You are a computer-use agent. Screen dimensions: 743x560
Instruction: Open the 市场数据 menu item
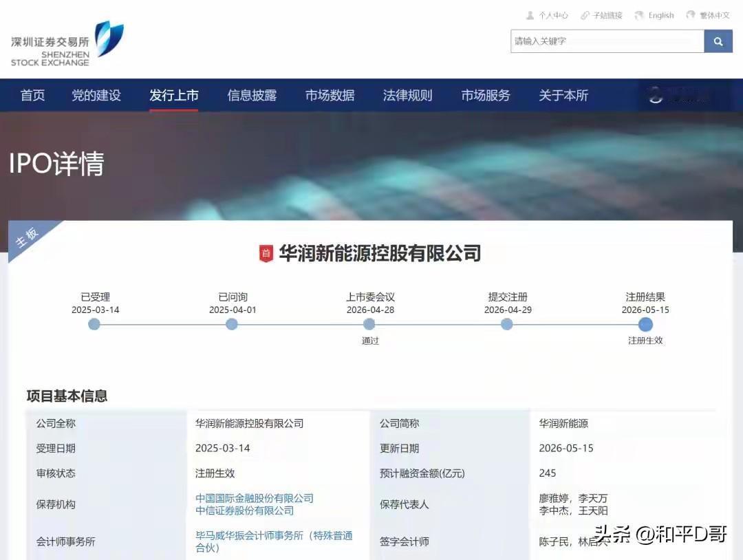[x=330, y=95]
